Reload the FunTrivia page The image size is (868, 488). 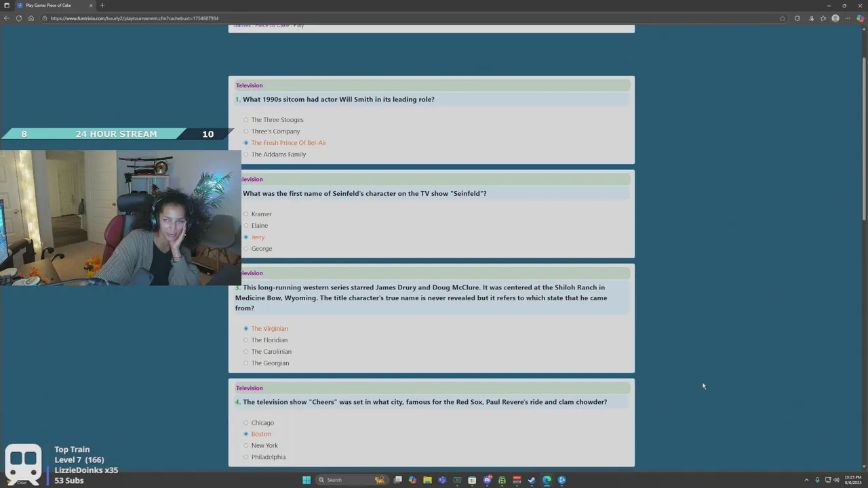coord(19,18)
